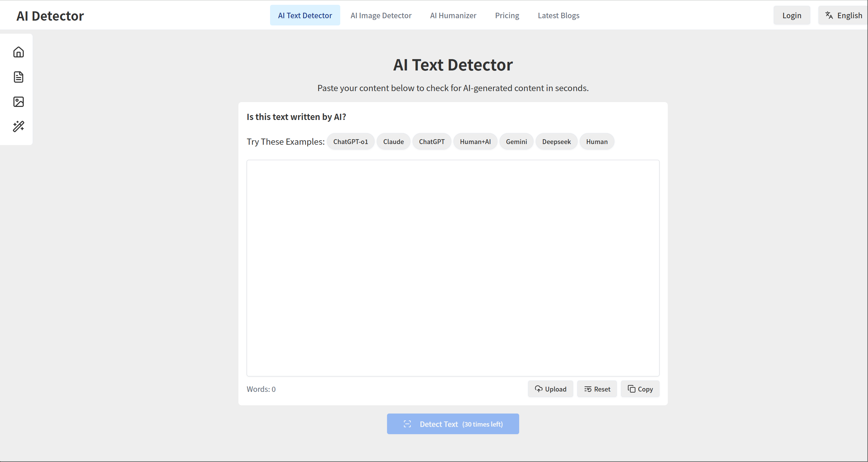This screenshot has width=868, height=462.
Task: Open the AI Humanizer tab
Action: click(x=453, y=15)
